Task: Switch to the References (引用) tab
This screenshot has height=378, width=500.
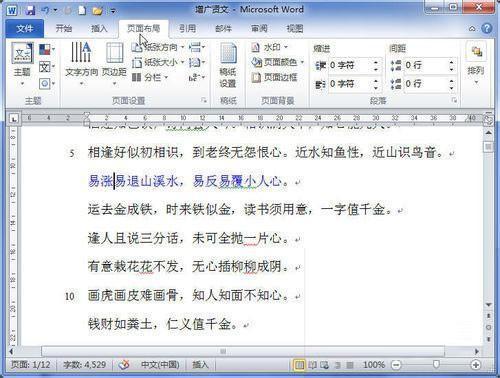Action: 187,29
